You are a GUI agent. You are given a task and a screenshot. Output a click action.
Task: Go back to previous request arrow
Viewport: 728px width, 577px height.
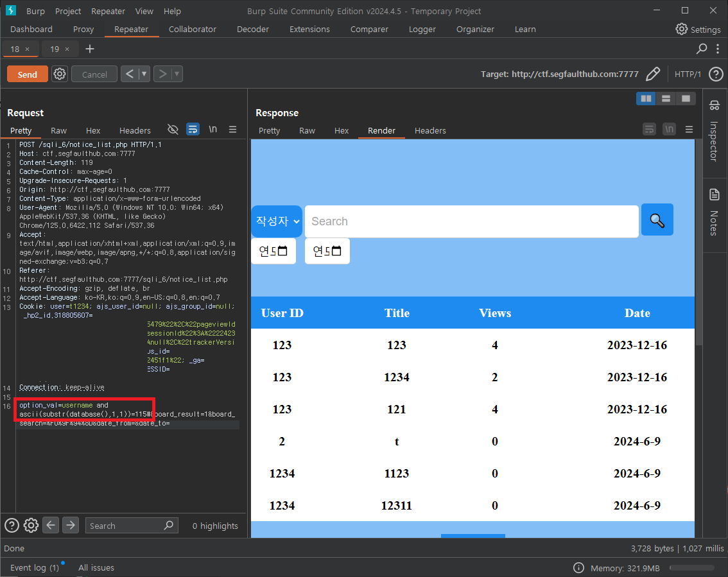pyautogui.click(x=130, y=74)
